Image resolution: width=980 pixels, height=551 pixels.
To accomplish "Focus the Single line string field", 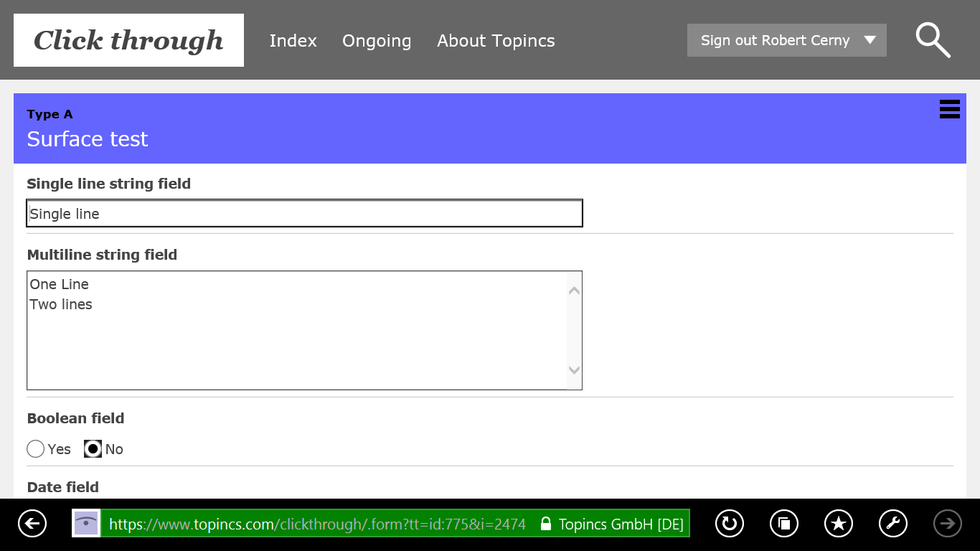I will 304,214.
